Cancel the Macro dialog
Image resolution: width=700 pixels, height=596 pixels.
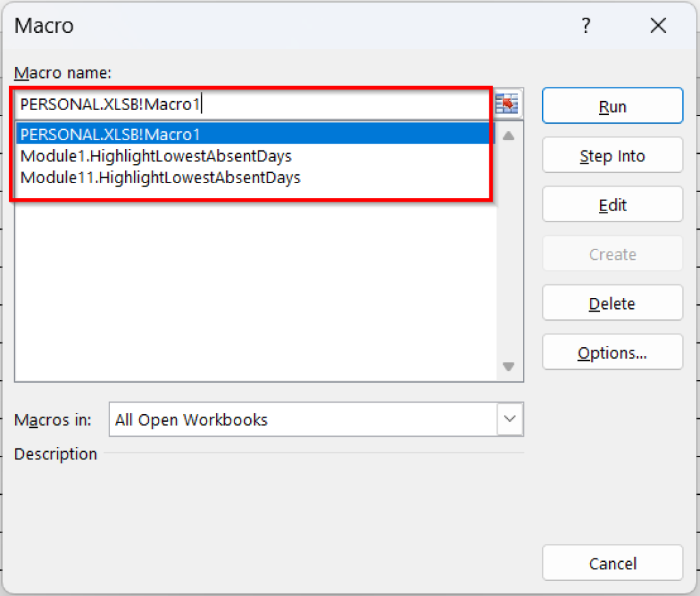click(x=612, y=563)
